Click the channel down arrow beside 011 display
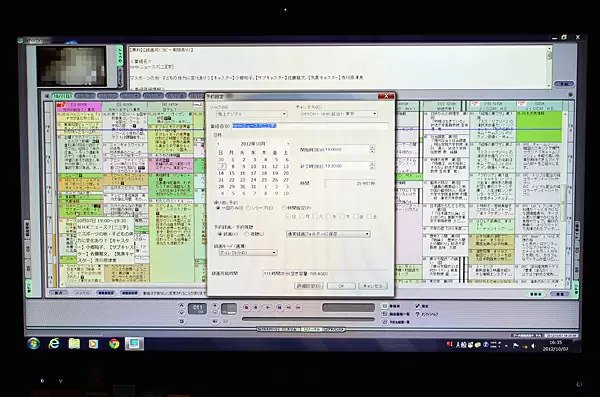This screenshot has width=600, height=397. [x=182, y=312]
